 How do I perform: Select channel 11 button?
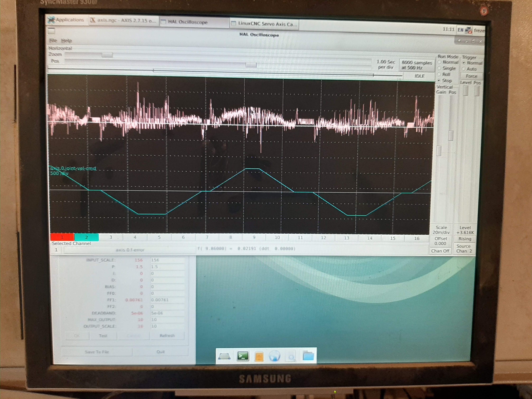coord(300,238)
